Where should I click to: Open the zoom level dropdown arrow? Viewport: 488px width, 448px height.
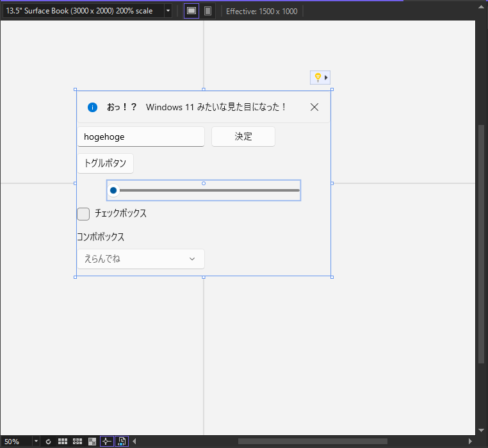pyautogui.click(x=36, y=442)
